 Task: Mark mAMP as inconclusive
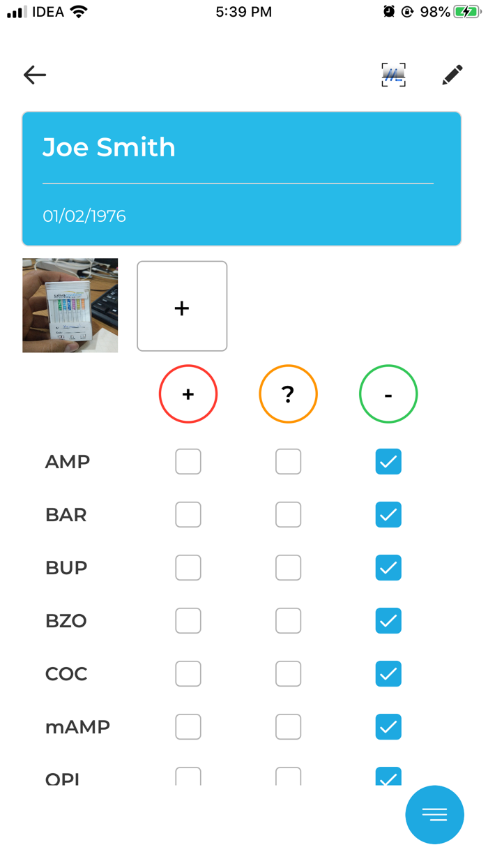click(x=288, y=726)
